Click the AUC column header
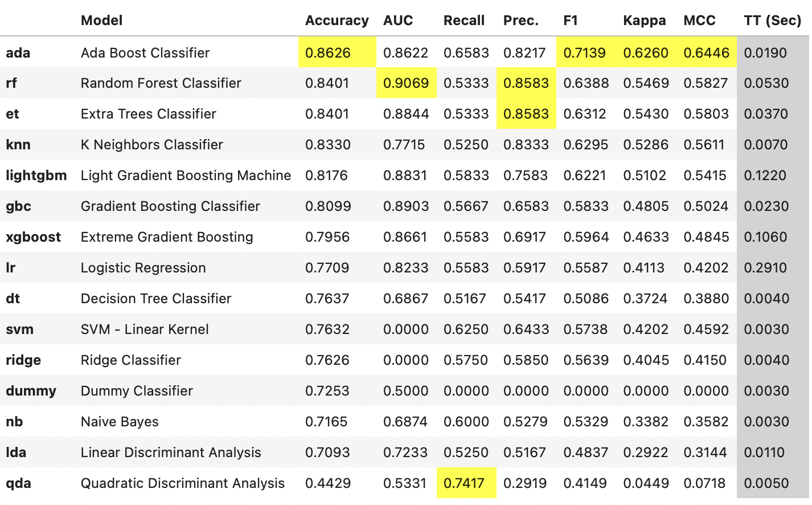Screen dimensions: 812x505 click(x=398, y=21)
